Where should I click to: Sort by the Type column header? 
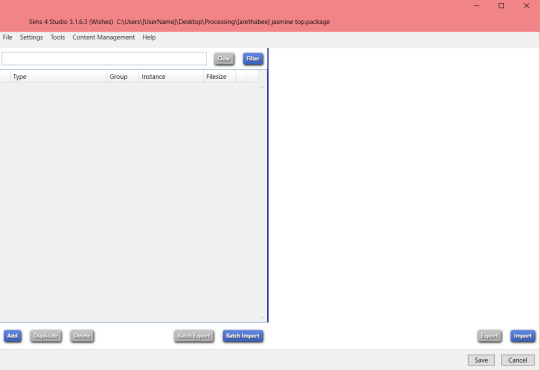[x=58, y=76]
